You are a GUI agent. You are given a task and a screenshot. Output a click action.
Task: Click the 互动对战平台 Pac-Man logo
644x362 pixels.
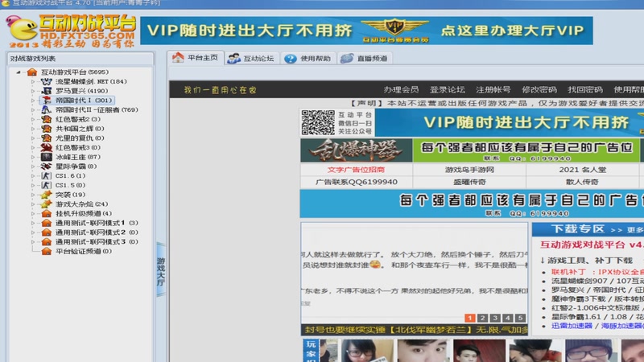point(22,28)
